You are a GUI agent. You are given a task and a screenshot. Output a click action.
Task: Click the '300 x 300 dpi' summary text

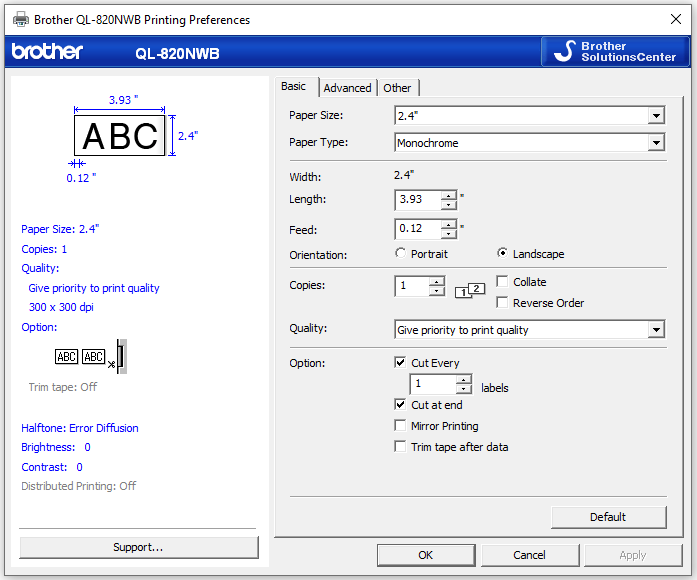click(61, 307)
